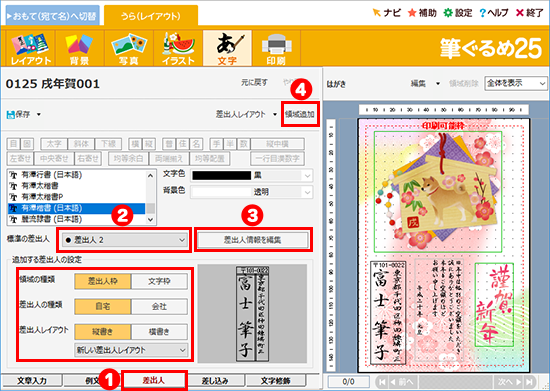Switch to おもて(宛て名)へ切替 tab

click(x=53, y=16)
